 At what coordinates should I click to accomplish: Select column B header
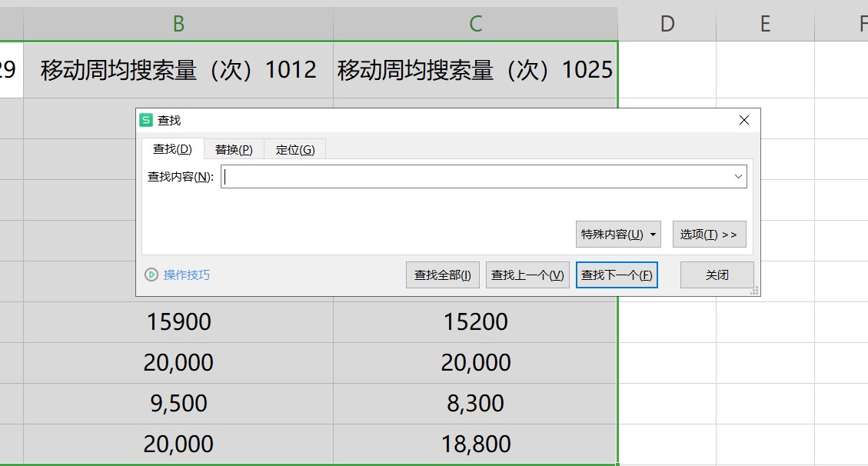178,24
